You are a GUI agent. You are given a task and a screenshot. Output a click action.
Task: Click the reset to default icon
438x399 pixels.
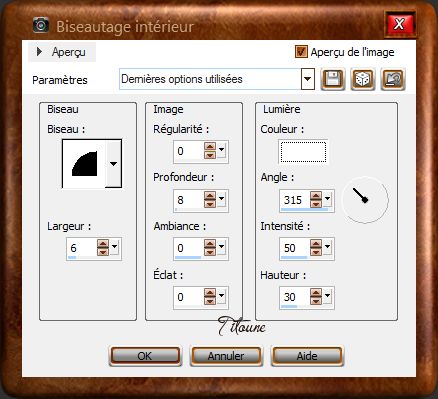point(393,79)
